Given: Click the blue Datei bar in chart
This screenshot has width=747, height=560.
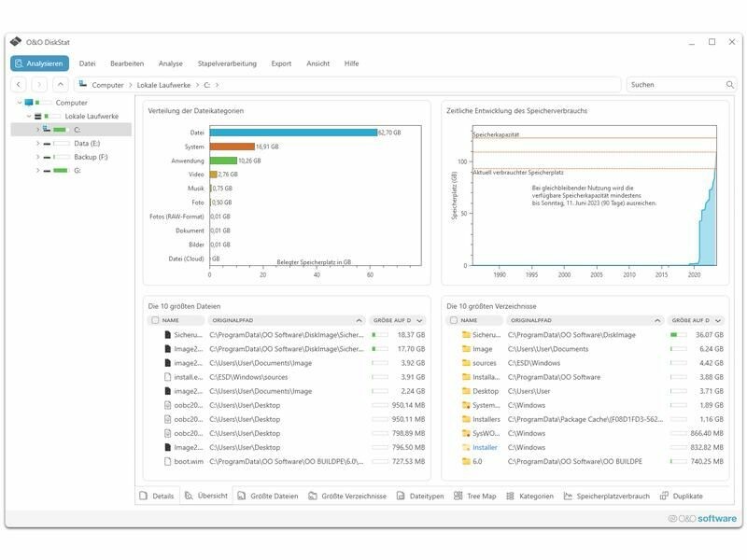Looking at the screenshot, I should point(292,133).
